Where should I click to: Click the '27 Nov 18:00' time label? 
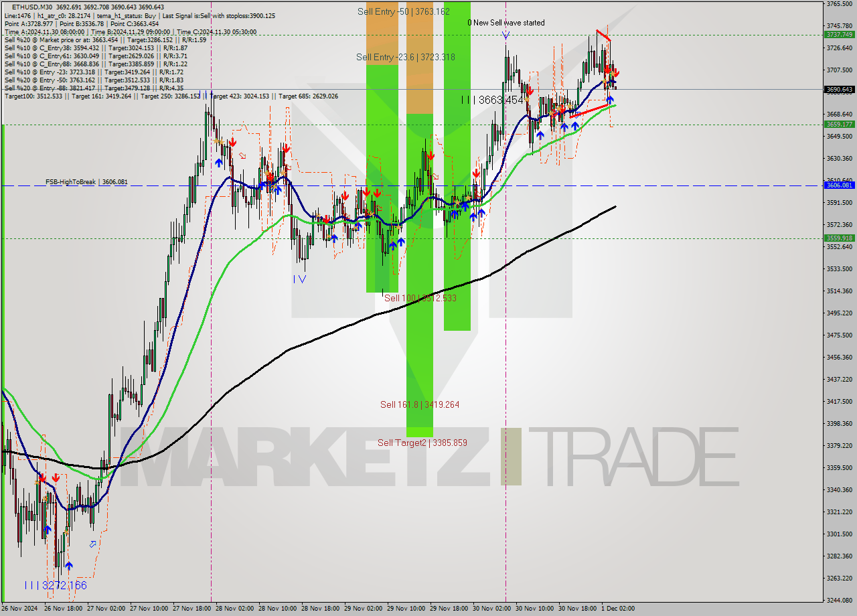(x=193, y=609)
